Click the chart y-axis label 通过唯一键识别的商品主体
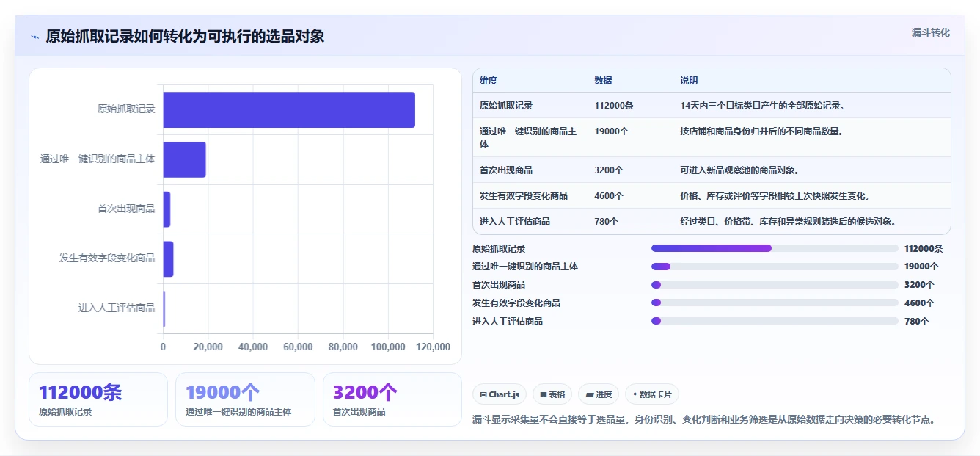 98,159
